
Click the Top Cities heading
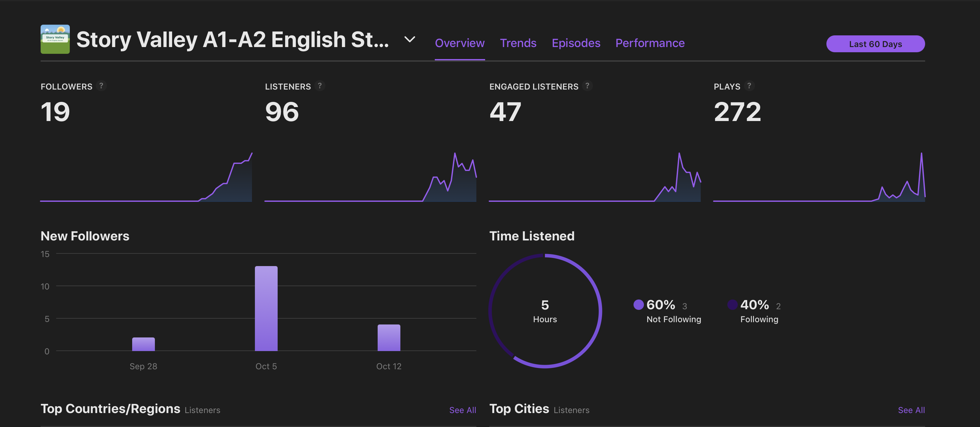pyautogui.click(x=519, y=409)
